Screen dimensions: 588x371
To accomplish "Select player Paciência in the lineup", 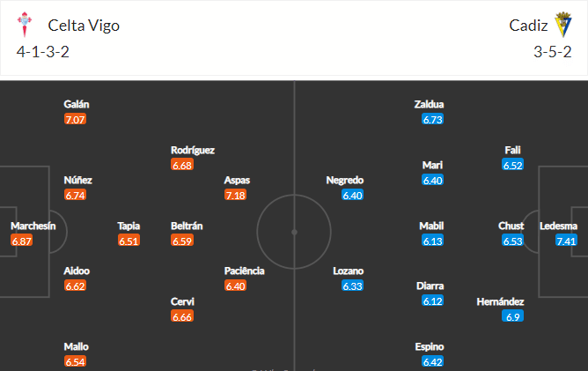I will (x=244, y=271).
